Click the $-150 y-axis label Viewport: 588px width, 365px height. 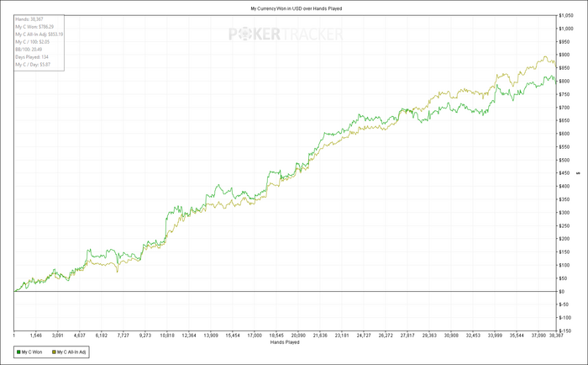pos(564,331)
